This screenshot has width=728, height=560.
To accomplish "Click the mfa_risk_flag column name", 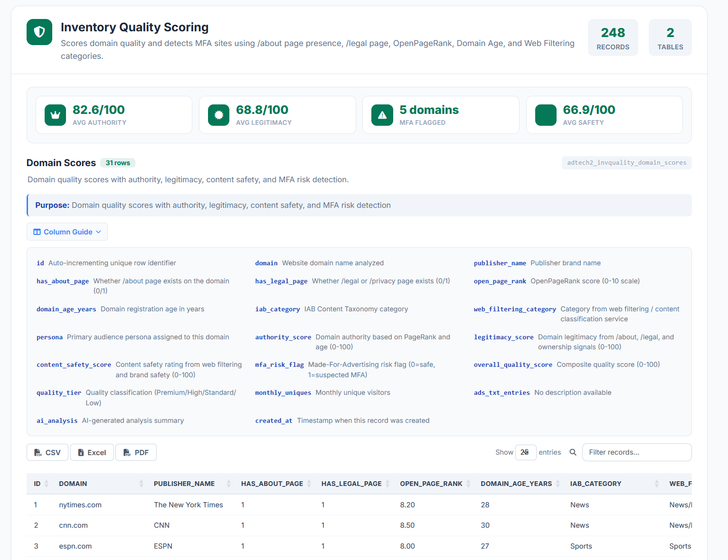I will click(x=279, y=364).
